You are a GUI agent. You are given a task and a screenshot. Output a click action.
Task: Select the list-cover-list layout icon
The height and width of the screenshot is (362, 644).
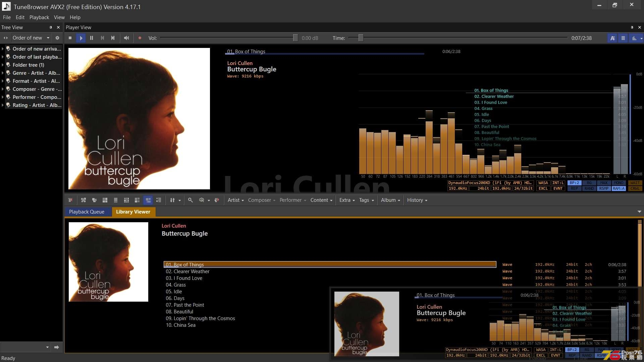(x=126, y=200)
